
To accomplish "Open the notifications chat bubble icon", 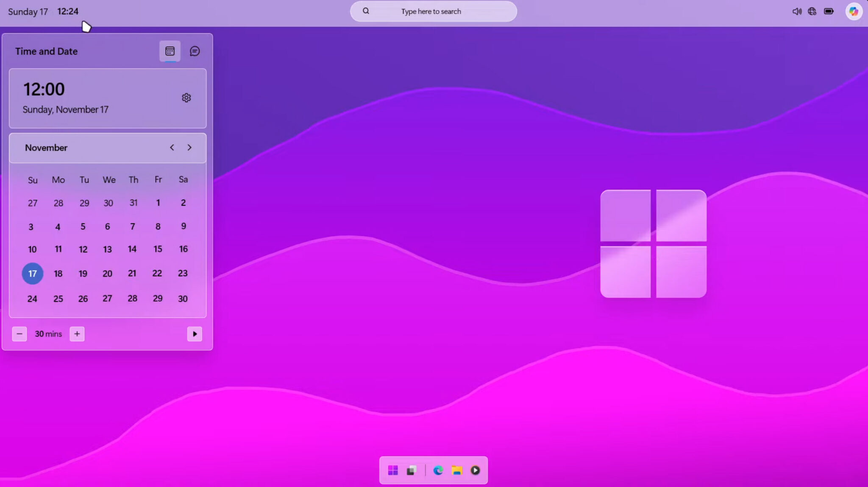I will 195,51.
